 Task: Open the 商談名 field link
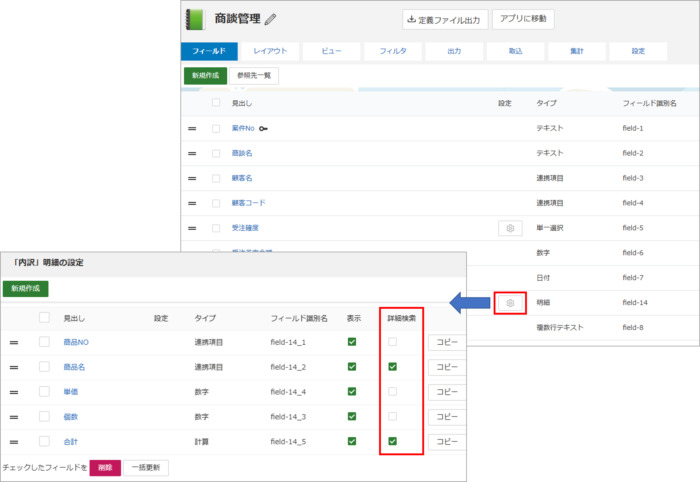click(x=242, y=153)
